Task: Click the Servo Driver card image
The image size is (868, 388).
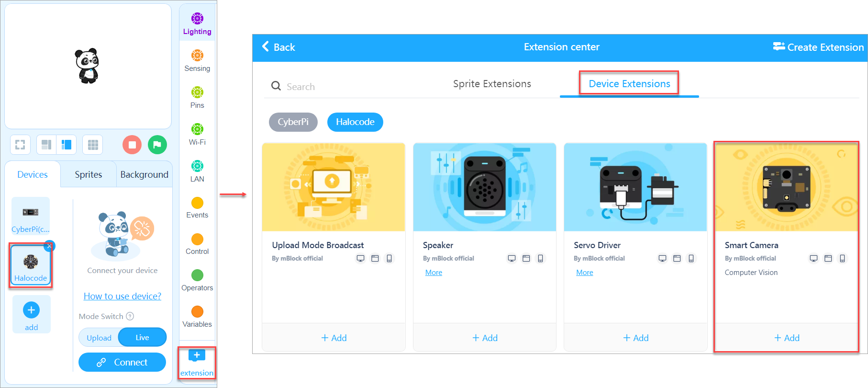Action: tap(635, 187)
